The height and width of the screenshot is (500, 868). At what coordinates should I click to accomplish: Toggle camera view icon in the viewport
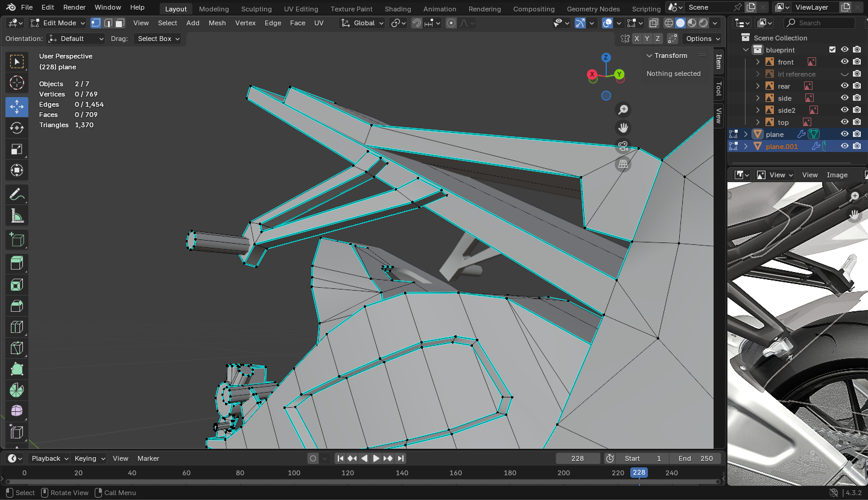pyautogui.click(x=623, y=146)
